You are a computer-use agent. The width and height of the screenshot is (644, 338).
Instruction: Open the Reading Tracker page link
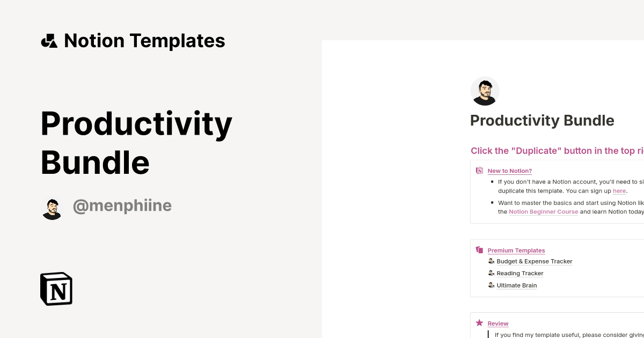click(520, 274)
